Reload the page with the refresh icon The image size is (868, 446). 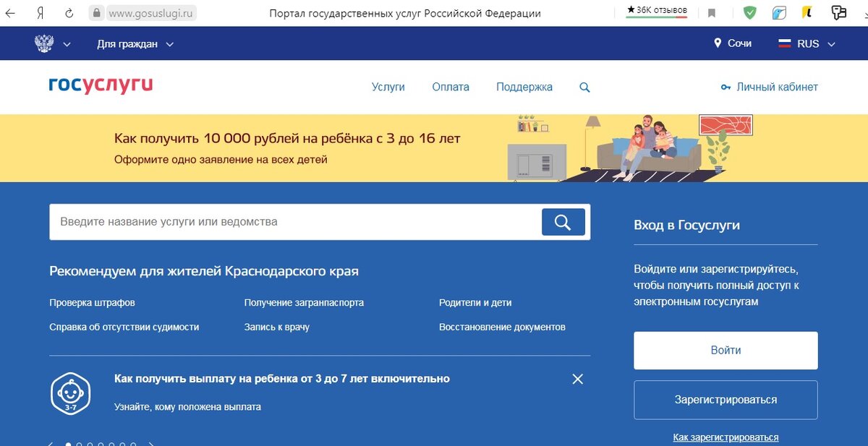[x=69, y=12]
